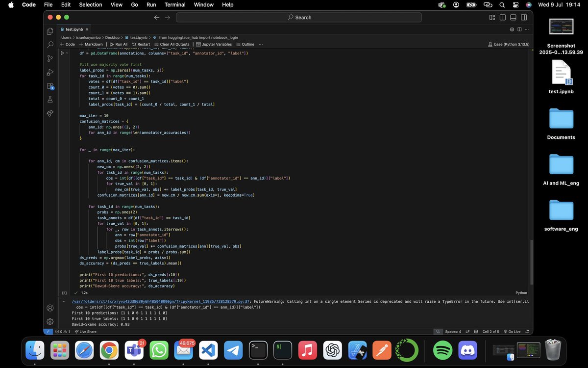
Task: Toggle the secondary side bar
Action: click(x=524, y=17)
